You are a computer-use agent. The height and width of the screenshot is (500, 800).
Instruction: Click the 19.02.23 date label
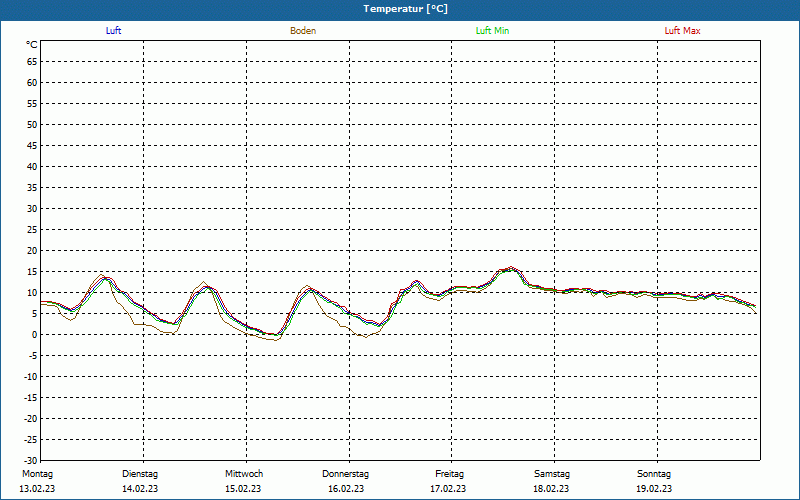[654, 489]
